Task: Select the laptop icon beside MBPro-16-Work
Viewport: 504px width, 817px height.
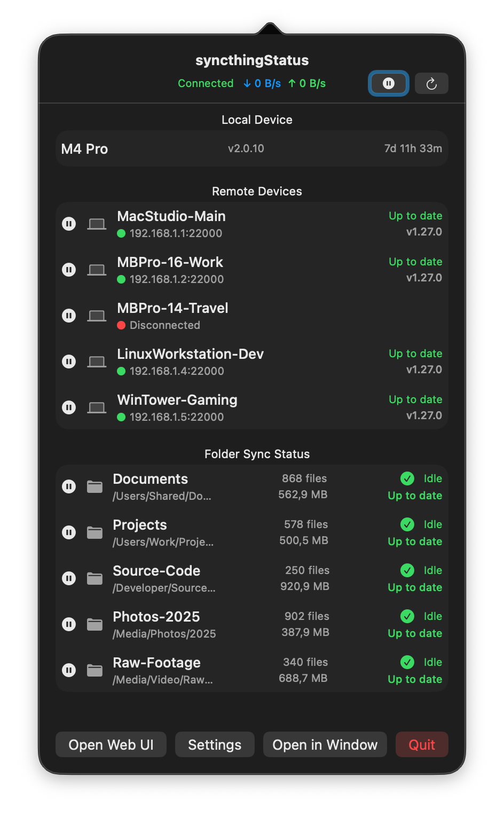Action: point(97,269)
